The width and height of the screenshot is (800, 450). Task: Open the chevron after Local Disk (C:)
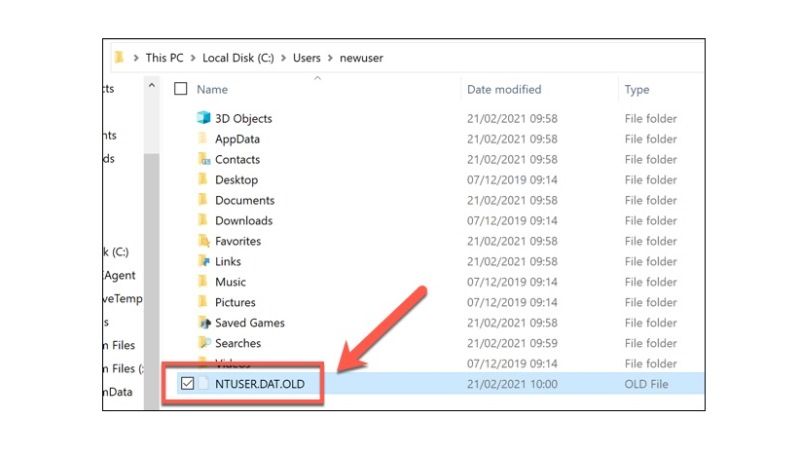284,58
